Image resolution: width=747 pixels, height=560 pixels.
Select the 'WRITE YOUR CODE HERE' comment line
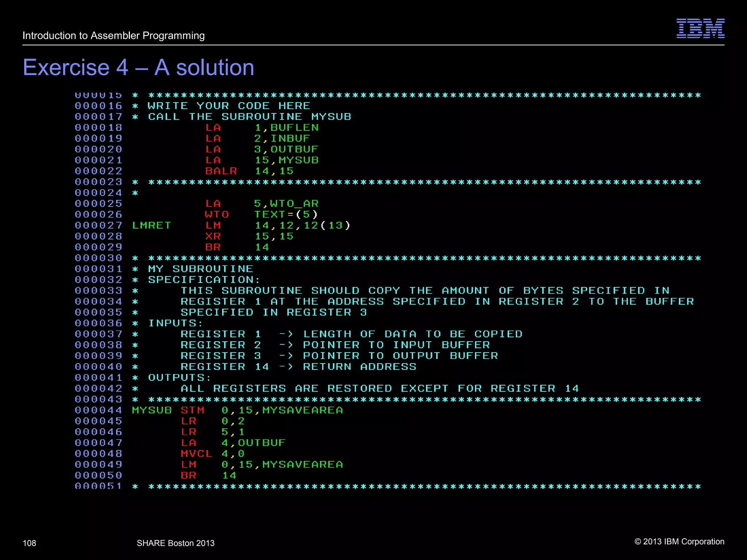(x=229, y=106)
